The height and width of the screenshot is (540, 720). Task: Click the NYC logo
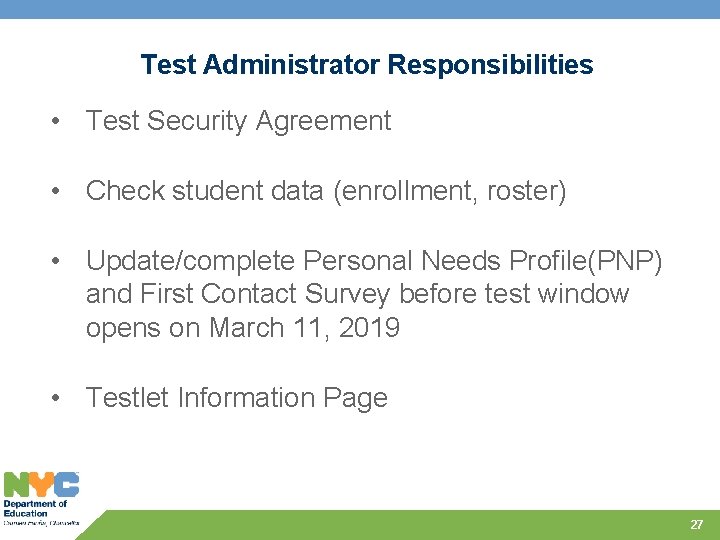41,484
